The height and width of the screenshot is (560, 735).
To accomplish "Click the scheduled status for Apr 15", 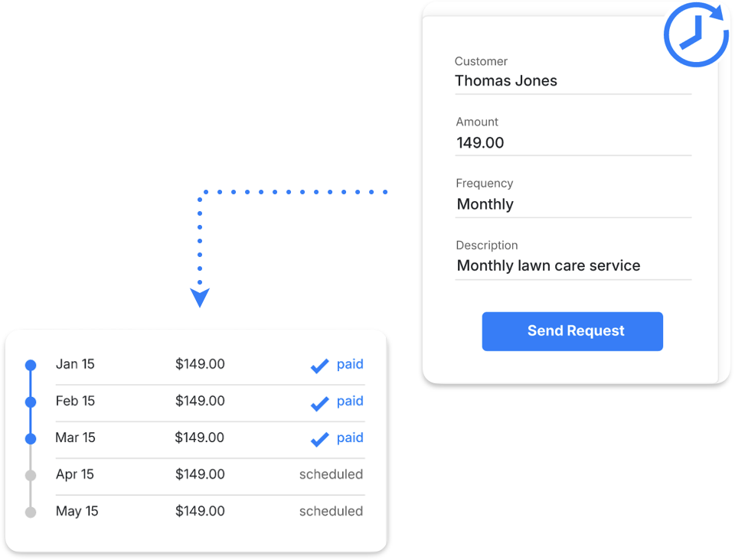I will tap(331, 474).
